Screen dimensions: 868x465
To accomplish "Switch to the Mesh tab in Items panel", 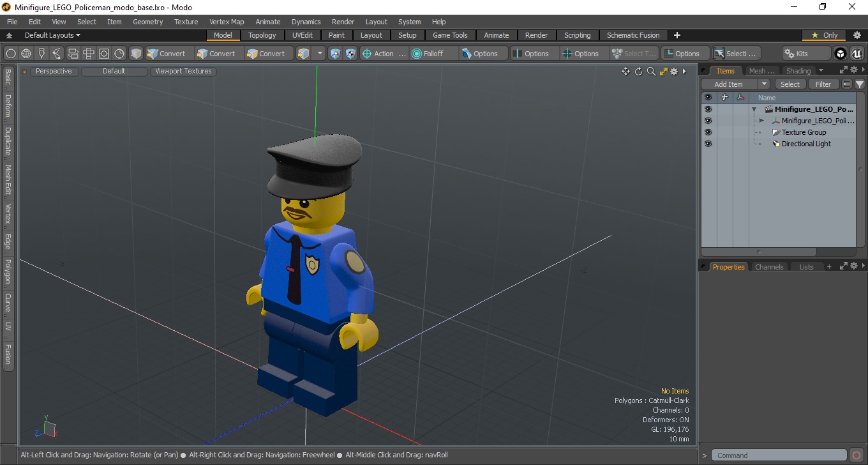I will (x=762, y=71).
